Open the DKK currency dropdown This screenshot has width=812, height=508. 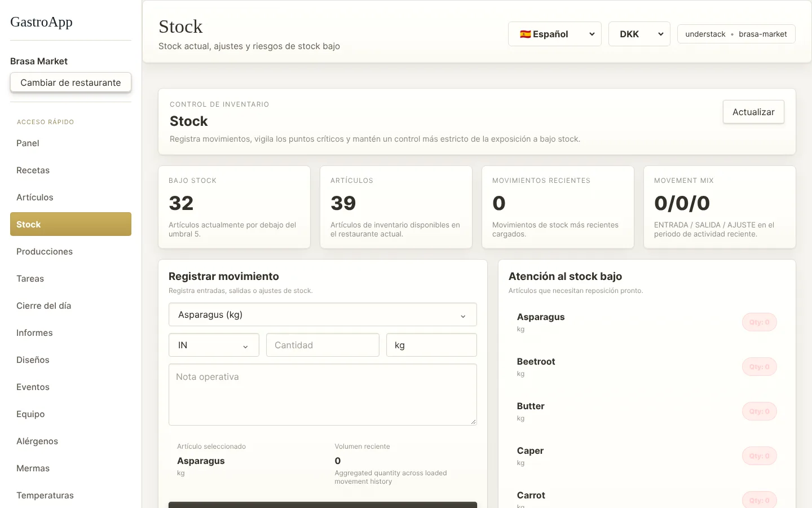click(639, 34)
